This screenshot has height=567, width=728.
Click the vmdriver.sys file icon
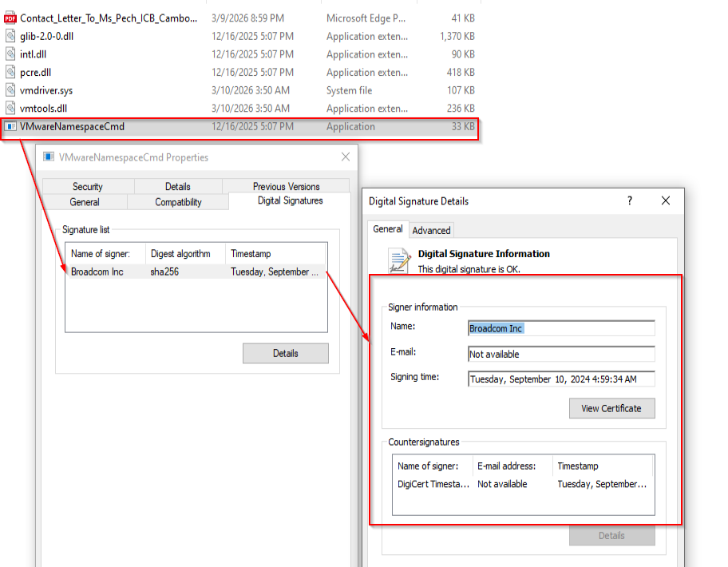(10, 90)
